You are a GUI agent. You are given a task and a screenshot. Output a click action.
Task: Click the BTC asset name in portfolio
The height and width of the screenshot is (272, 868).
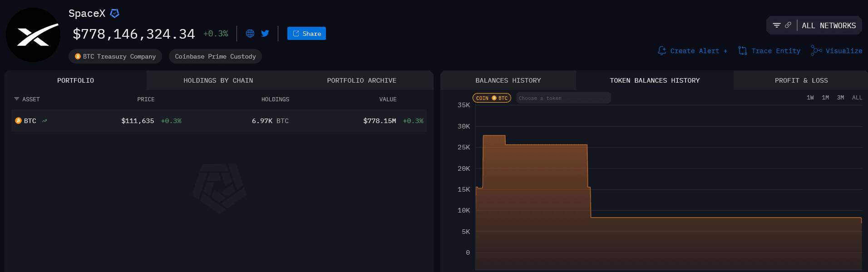coord(30,121)
